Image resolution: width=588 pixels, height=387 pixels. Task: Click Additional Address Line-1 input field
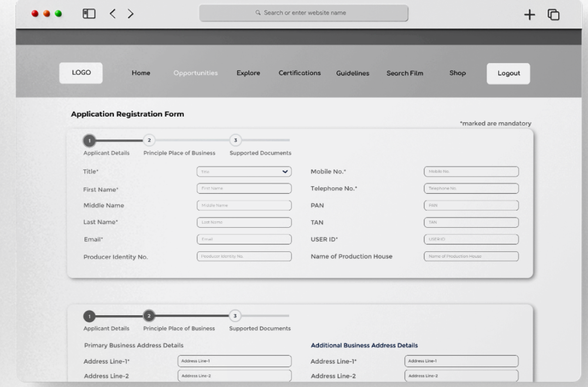coord(461,361)
